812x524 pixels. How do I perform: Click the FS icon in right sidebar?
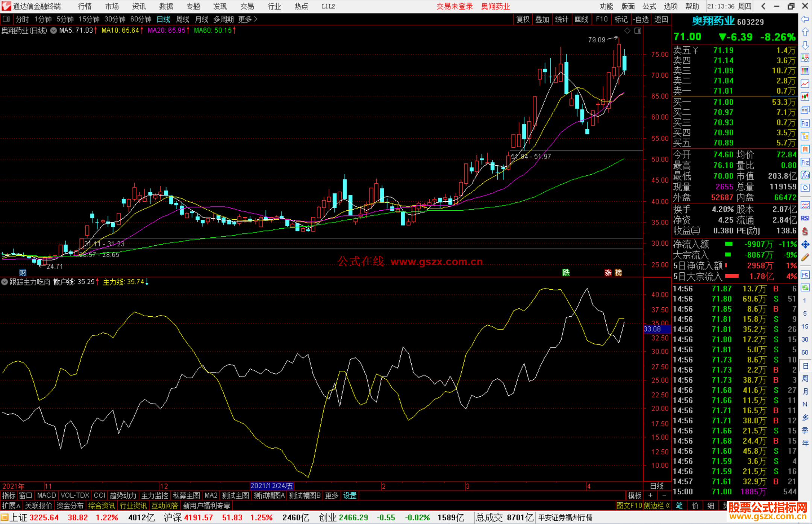click(x=805, y=275)
